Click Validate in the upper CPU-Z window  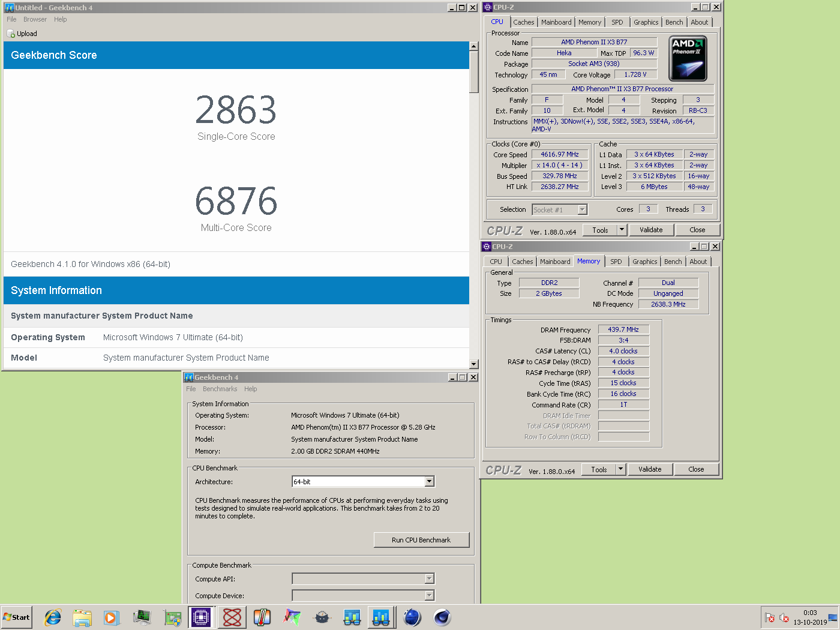[x=651, y=230]
